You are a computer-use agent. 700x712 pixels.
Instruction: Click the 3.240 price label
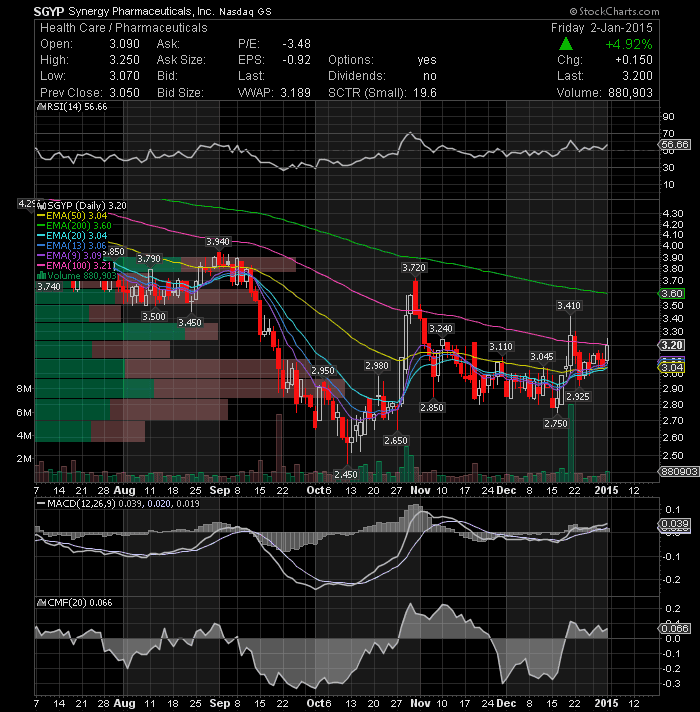(440, 328)
